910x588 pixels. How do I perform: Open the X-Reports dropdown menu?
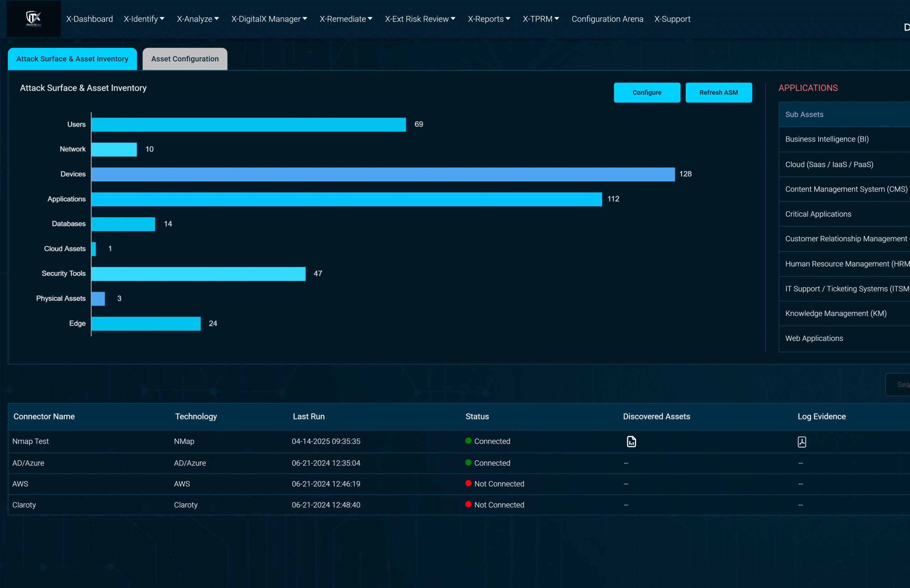pyautogui.click(x=489, y=19)
